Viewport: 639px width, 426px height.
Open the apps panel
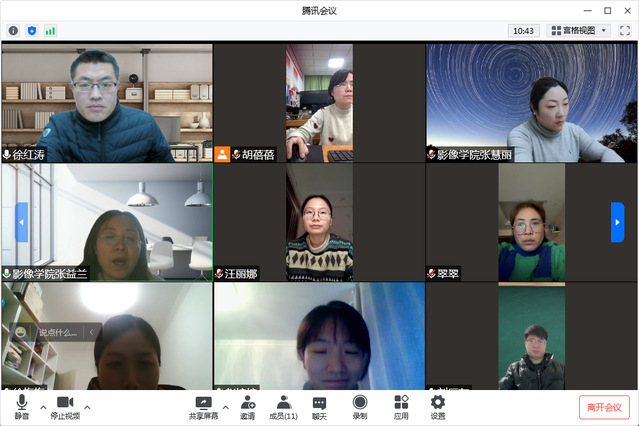pos(401,407)
